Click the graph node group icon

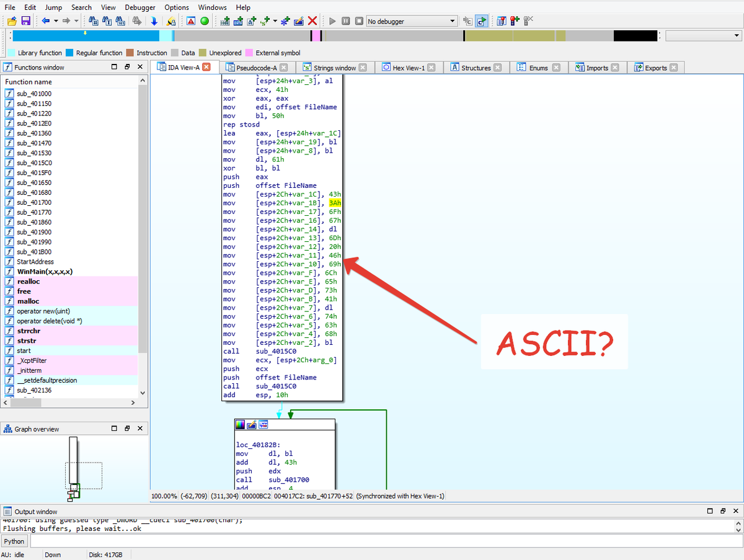[263, 425]
